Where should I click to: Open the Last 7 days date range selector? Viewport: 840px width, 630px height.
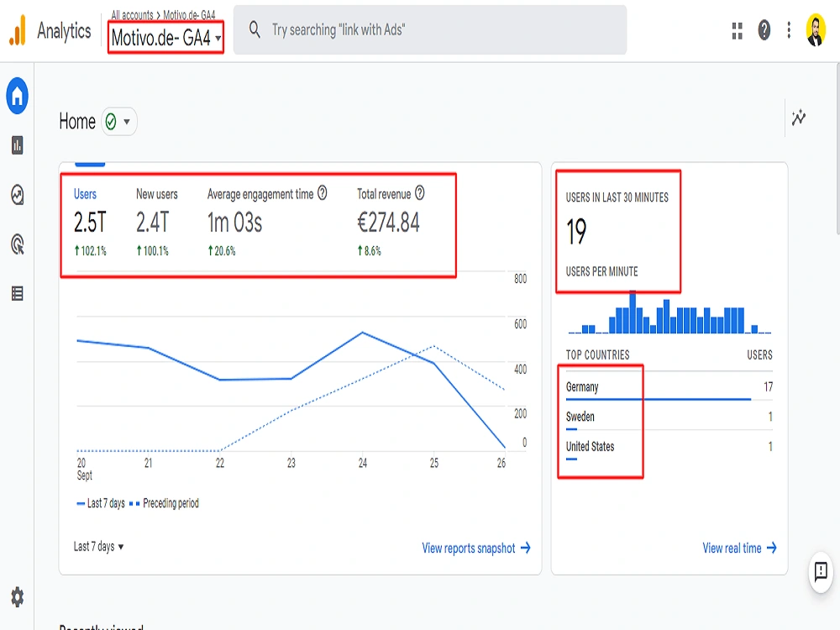click(95, 546)
